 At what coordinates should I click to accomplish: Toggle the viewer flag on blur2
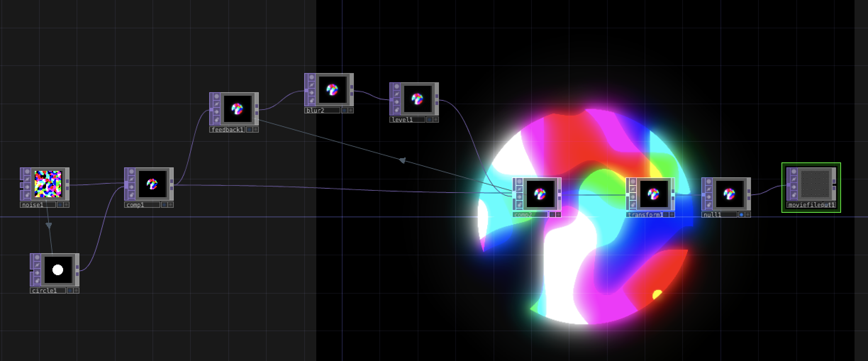point(312,77)
